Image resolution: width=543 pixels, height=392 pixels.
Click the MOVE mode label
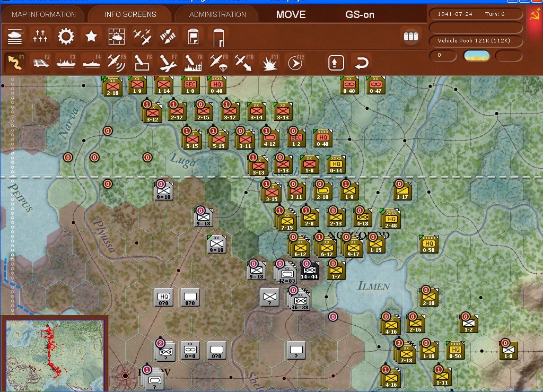(291, 14)
